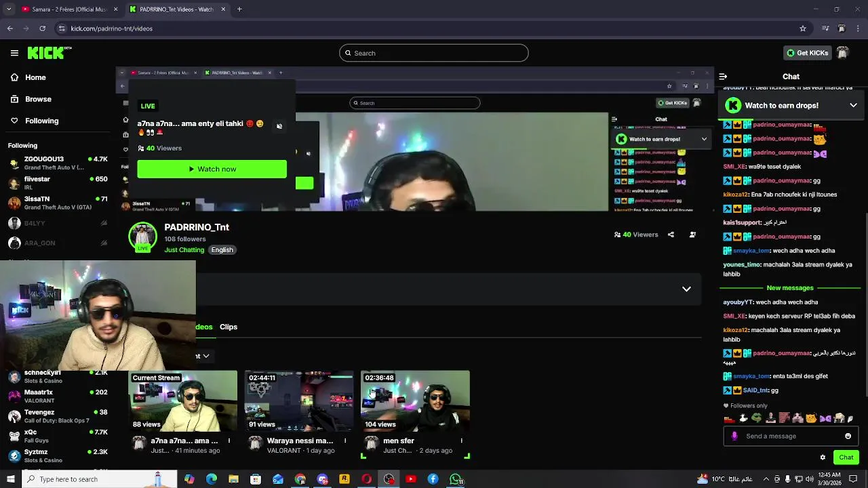Click the Send a message field
The width and height of the screenshot is (868, 488).
point(790,436)
